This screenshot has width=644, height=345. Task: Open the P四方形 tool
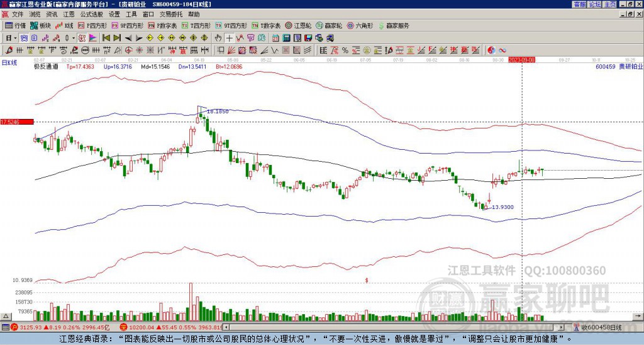pyautogui.click(x=93, y=25)
